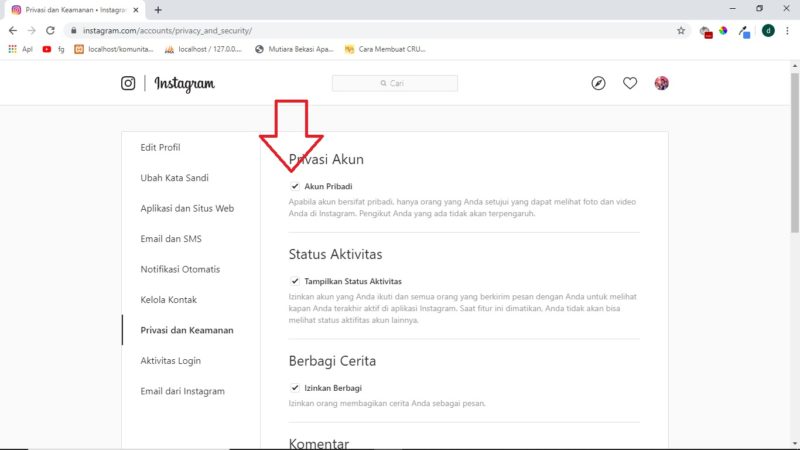Go back with browser back arrow
800x450 pixels.
[x=13, y=31]
